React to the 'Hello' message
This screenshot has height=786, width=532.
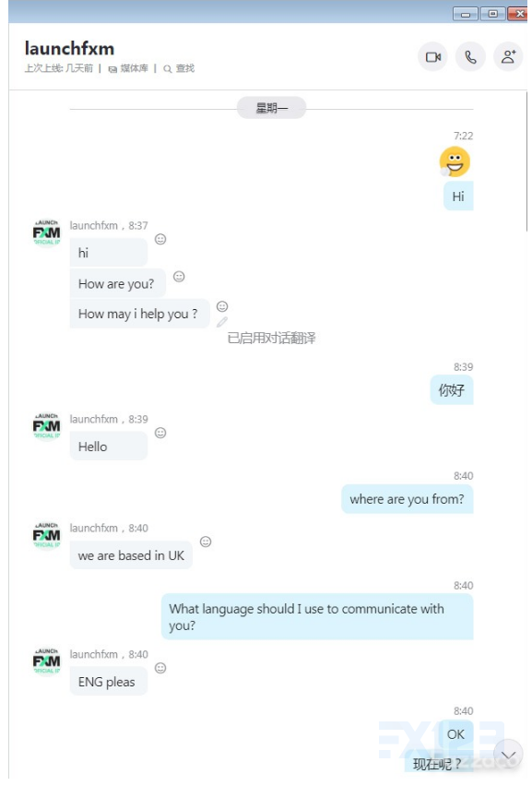click(160, 433)
